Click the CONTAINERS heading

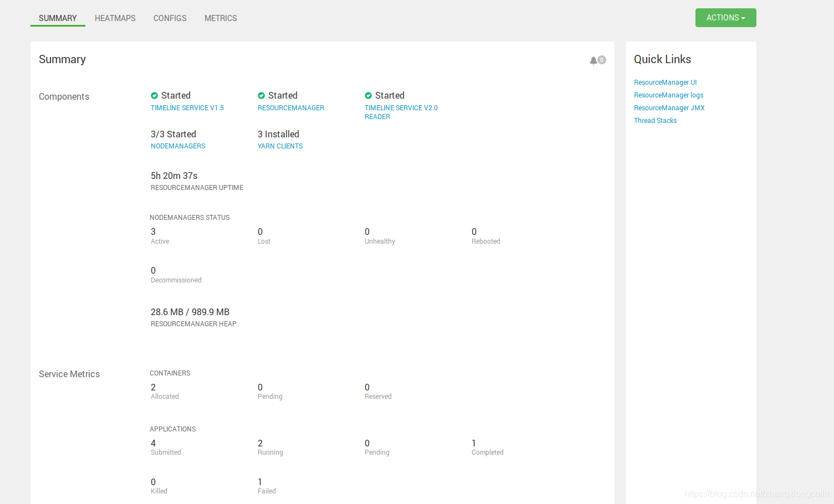point(170,373)
